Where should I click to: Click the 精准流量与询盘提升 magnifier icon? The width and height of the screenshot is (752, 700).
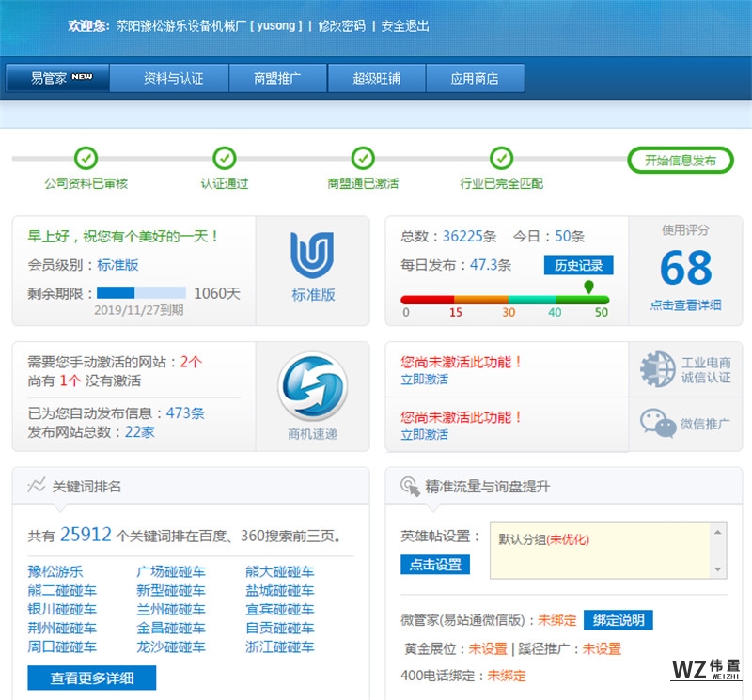[410, 486]
